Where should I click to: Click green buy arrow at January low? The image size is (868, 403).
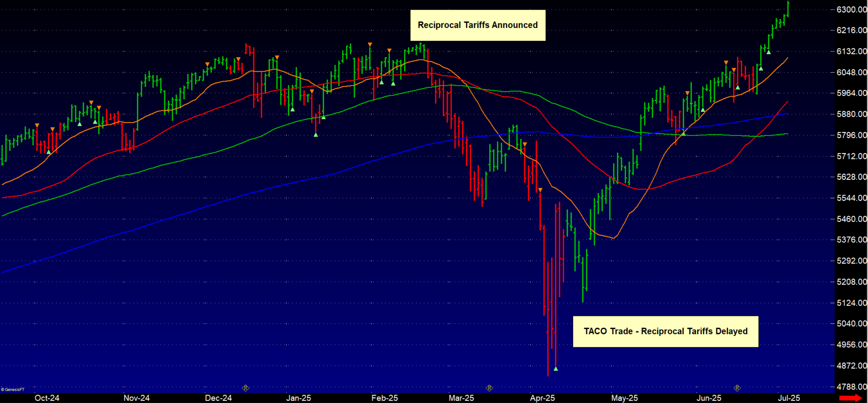click(316, 135)
